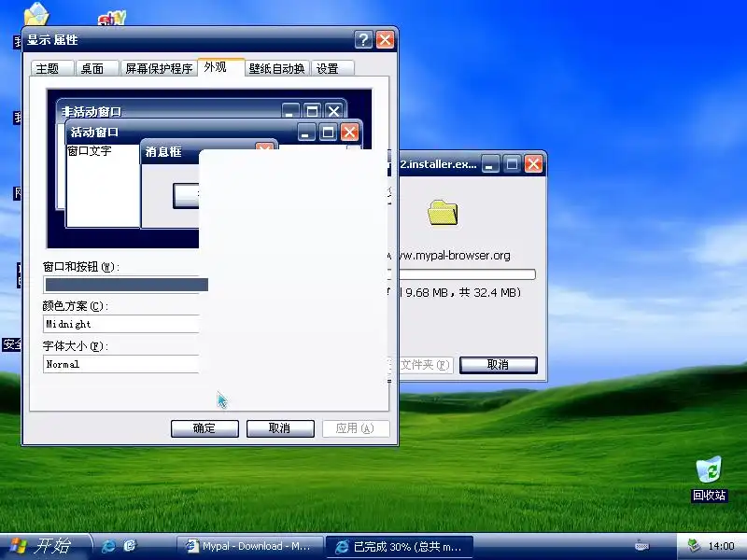Click the 应用(A) button

pyautogui.click(x=356, y=428)
